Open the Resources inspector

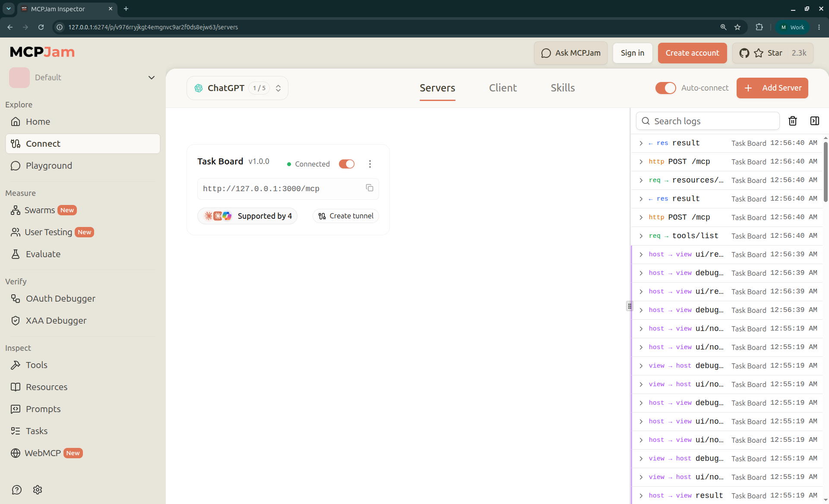82,387
